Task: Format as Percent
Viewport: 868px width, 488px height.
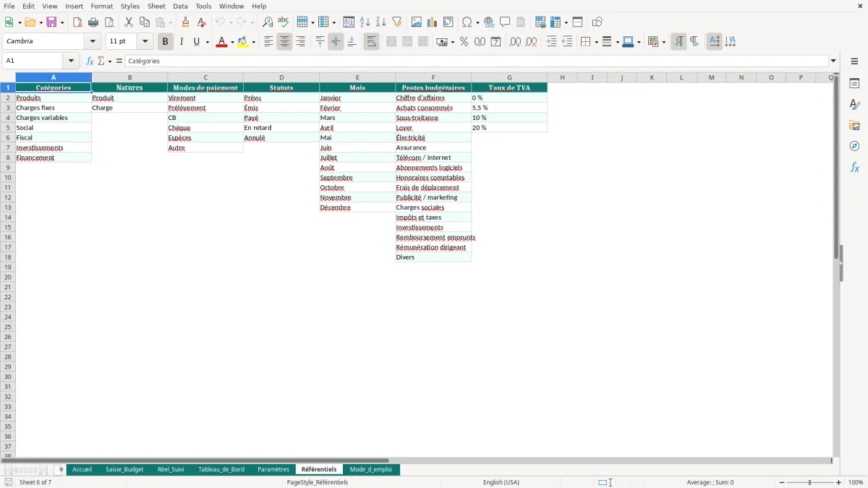Action: 464,42
